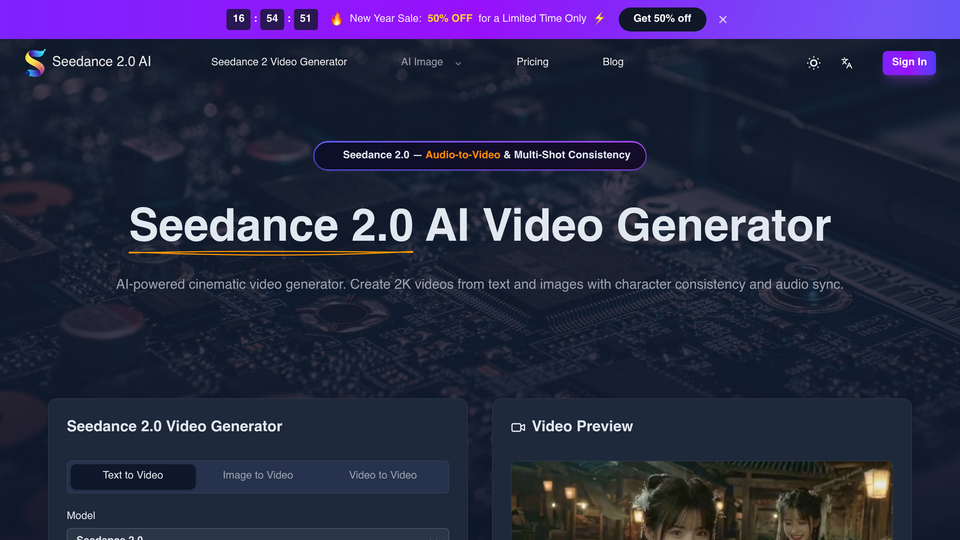The width and height of the screenshot is (960, 540).
Task: Click the lightning bolt icon in banner
Action: click(599, 18)
